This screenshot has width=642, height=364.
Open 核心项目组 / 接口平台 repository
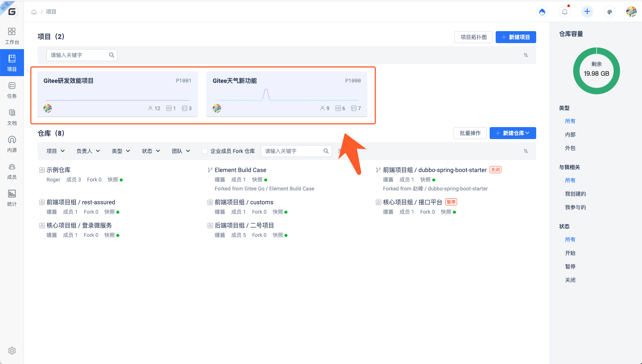tap(412, 202)
